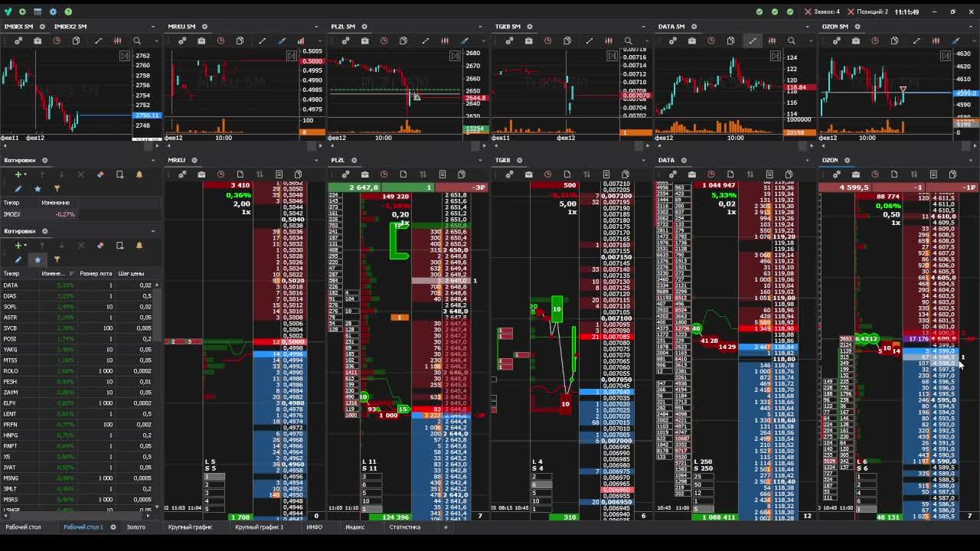Viewport: 980px width, 551px height.
Task: Toggle the candlestick icon in the TGKB 5M chart toolbar
Action: point(609,41)
